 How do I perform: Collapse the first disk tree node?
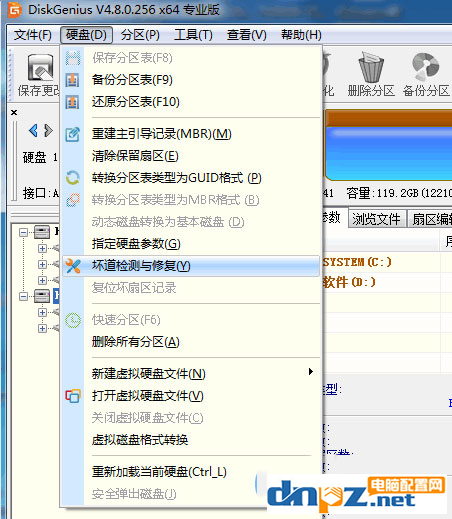tap(23, 232)
